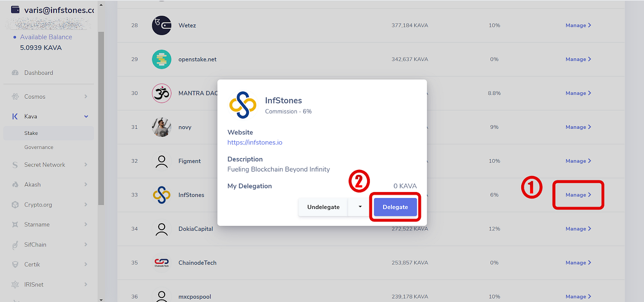
Task: Open the https://infstones.io website link
Action: pyautogui.click(x=255, y=143)
